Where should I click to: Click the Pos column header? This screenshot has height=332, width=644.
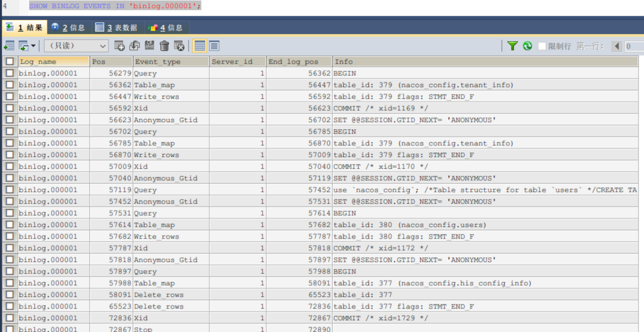tap(111, 61)
